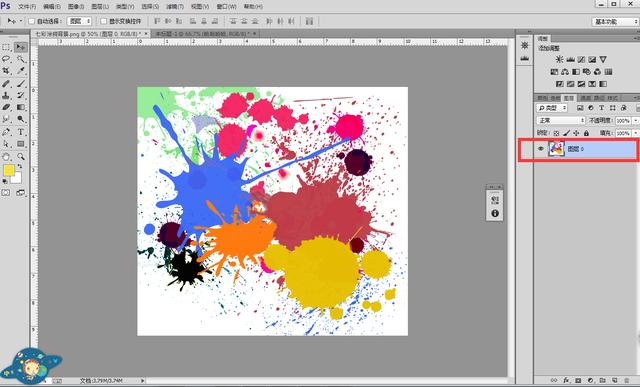This screenshot has width=640, height=387.
Task: Toggle Quick Mask mode
Action: tap(6, 193)
